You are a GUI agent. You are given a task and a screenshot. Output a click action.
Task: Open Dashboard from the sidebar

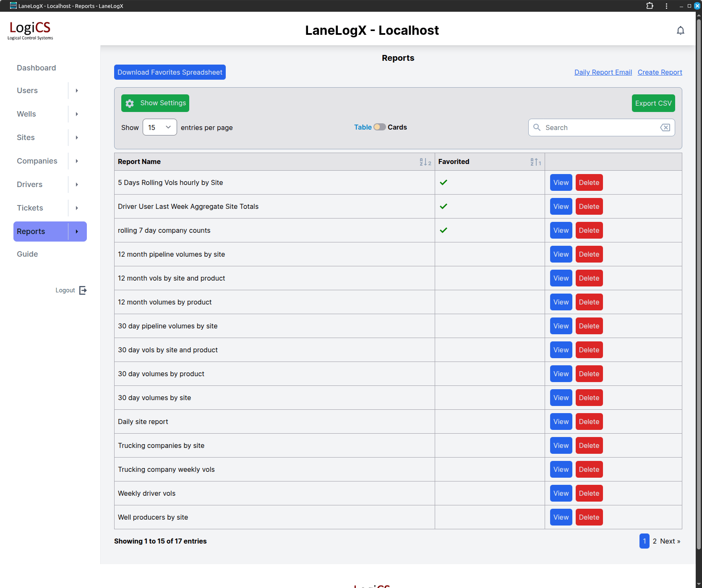[x=37, y=68]
